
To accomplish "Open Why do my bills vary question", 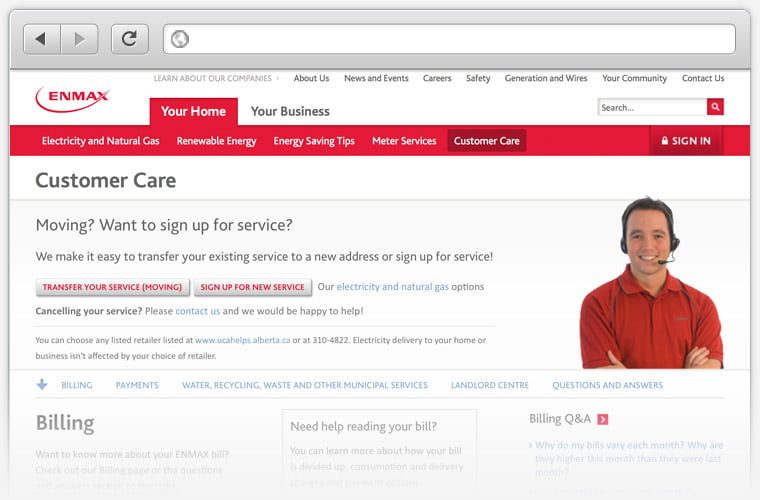I will [628, 458].
